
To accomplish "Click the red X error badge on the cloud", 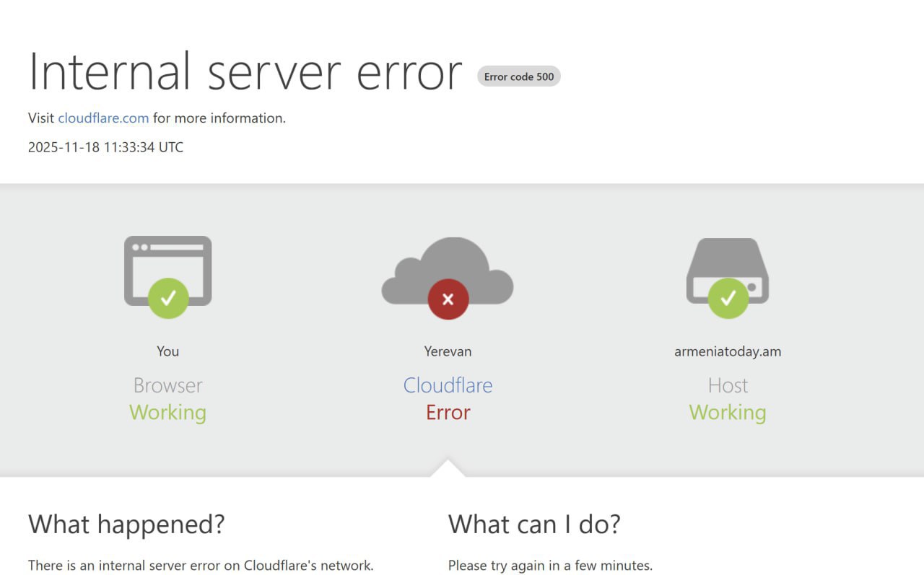I will pos(448,299).
